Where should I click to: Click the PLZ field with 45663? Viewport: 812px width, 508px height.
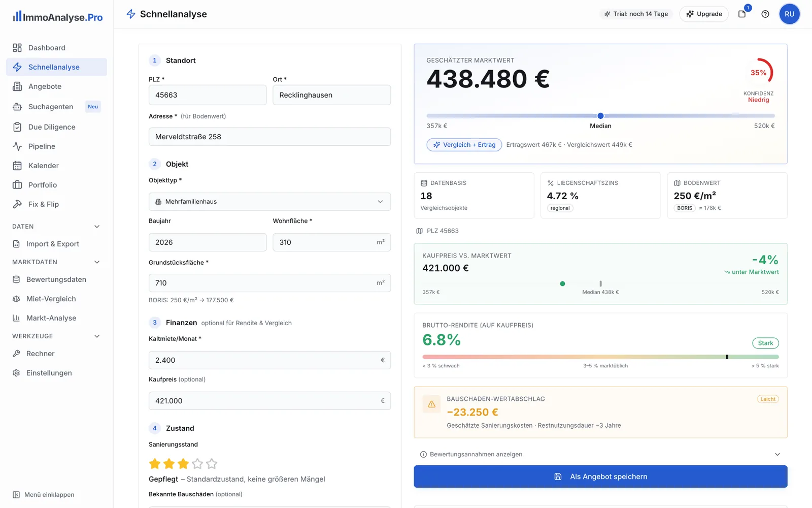[x=208, y=95]
